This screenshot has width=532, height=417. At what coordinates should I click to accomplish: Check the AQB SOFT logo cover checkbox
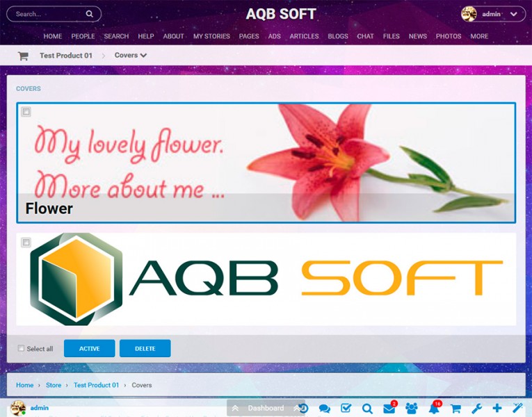(26, 242)
